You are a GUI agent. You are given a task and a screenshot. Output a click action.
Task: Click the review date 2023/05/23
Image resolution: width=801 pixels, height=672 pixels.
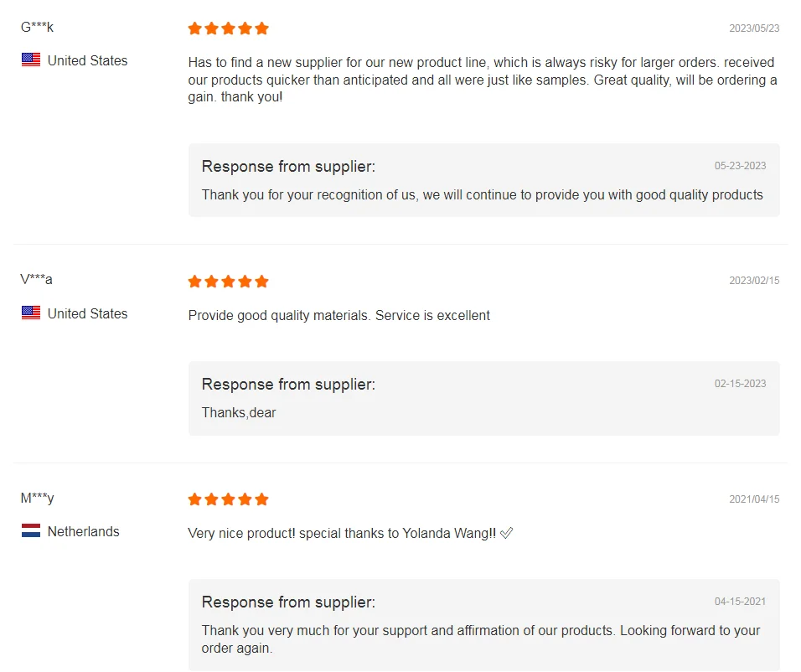pos(754,28)
